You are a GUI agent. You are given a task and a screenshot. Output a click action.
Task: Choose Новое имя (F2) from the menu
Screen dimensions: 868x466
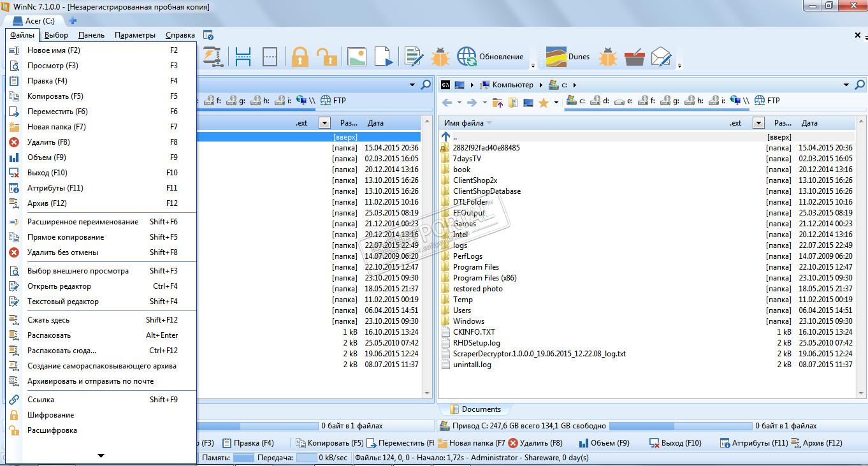coord(101,50)
